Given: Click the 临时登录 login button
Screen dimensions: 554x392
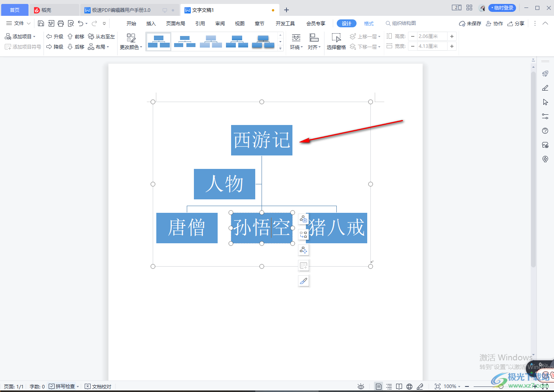Looking at the screenshot, I should click(502, 8).
